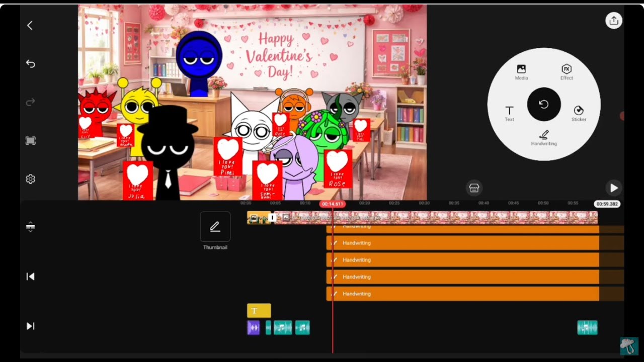Click ruler mark 00:45
This screenshot has width=644, height=362.
point(513,203)
